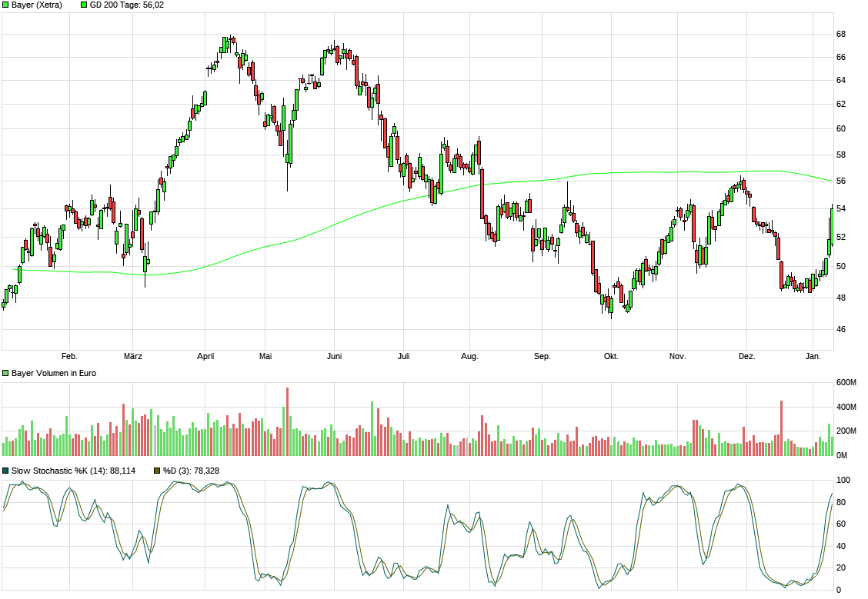The height and width of the screenshot is (599, 868).
Task: Click the Slow Stochastic %K legend swatch
Action: coord(5,471)
